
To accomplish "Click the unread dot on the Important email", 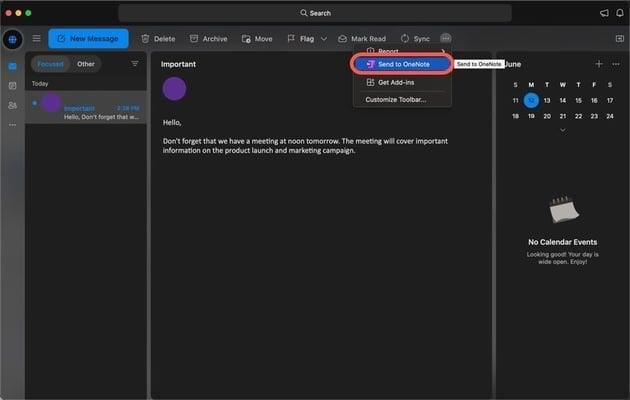I will (x=35, y=103).
